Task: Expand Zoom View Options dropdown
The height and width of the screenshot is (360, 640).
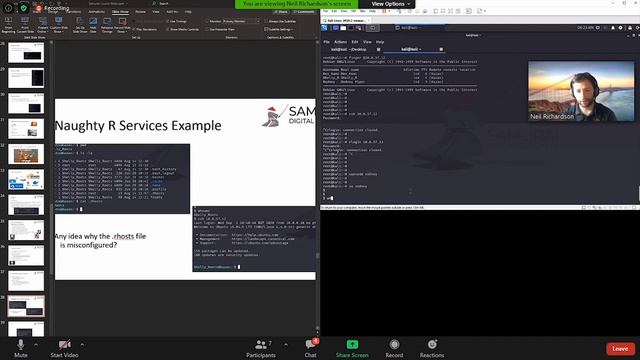Action: pyautogui.click(x=391, y=4)
